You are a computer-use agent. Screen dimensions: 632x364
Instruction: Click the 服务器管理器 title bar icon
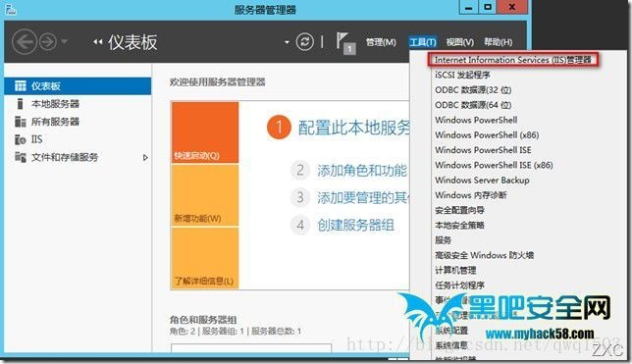(x=11, y=9)
